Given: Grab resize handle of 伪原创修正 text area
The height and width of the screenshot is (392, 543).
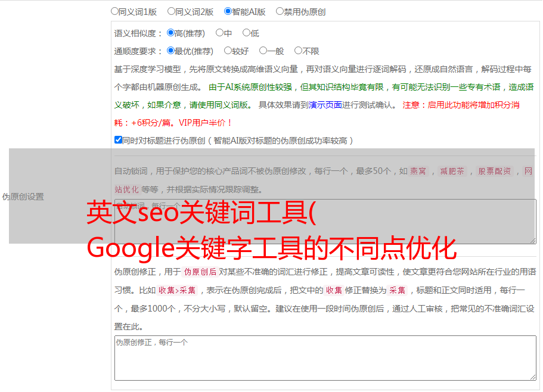Looking at the screenshot, I should pyautogui.click(x=533, y=377).
